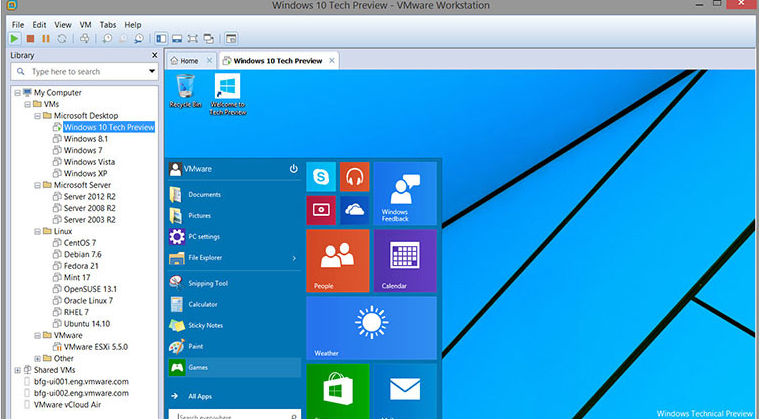759x419 pixels.
Task: Send Ctrl+Alt+Del toolbar icon
Action: coord(85,39)
